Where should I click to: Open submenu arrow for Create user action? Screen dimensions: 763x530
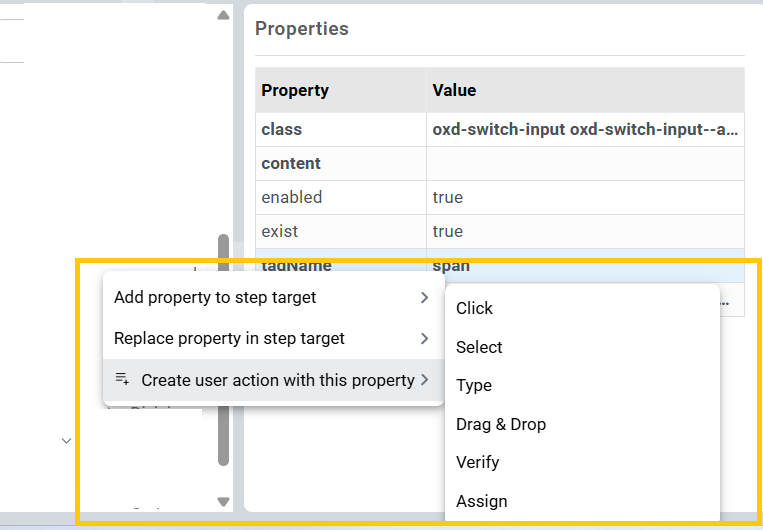425,380
